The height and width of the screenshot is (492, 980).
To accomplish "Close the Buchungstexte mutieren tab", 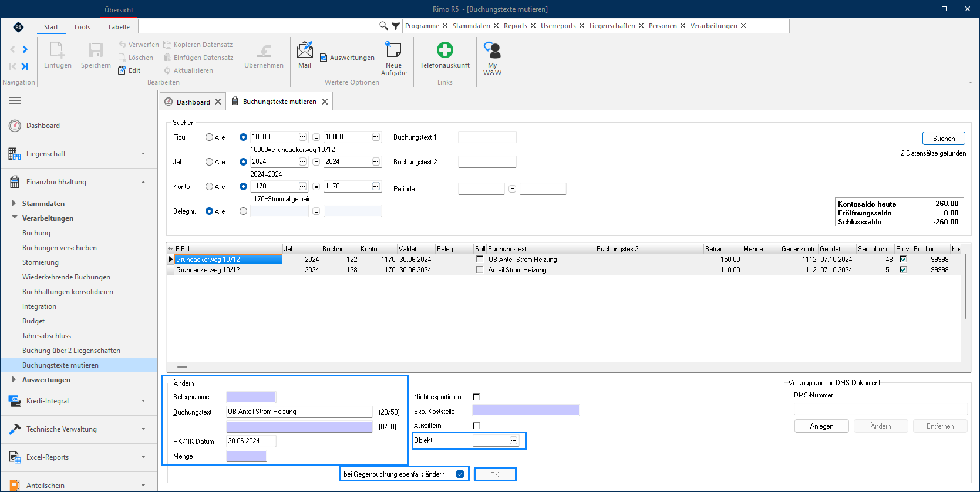I will click(x=325, y=102).
